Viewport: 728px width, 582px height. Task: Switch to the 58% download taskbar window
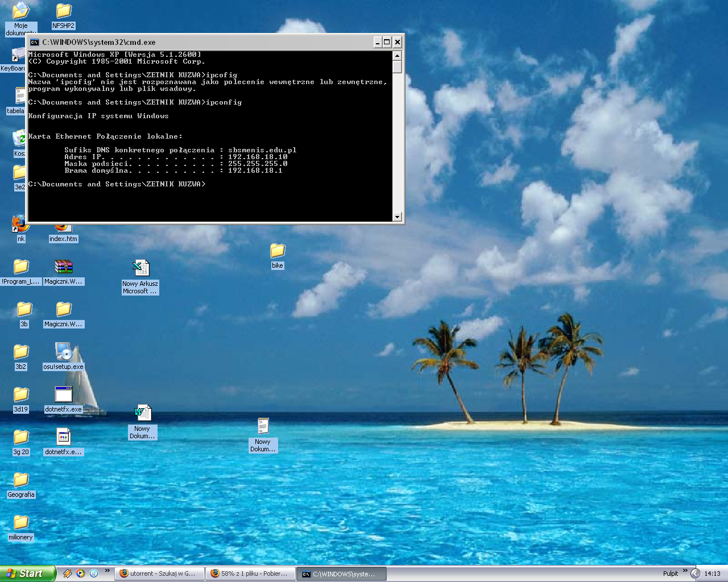click(x=250, y=573)
